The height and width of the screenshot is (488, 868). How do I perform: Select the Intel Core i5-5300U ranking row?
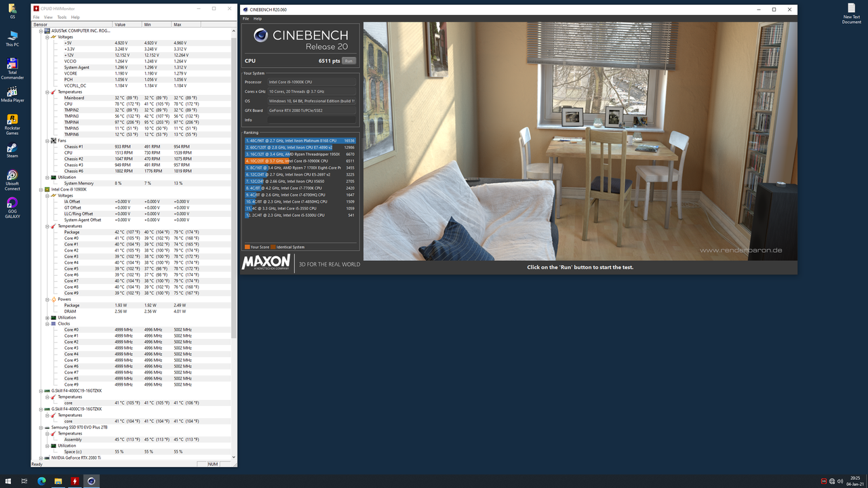[300, 215]
